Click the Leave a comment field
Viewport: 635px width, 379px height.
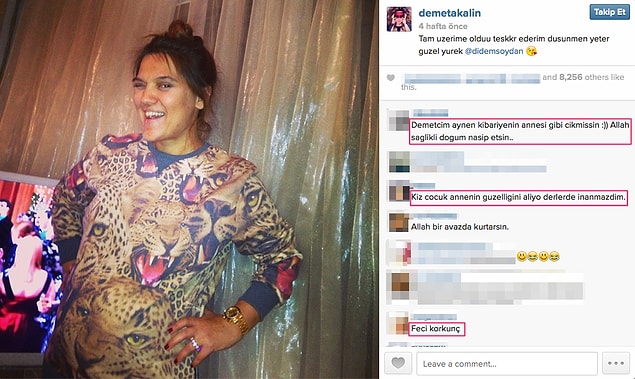507,364
